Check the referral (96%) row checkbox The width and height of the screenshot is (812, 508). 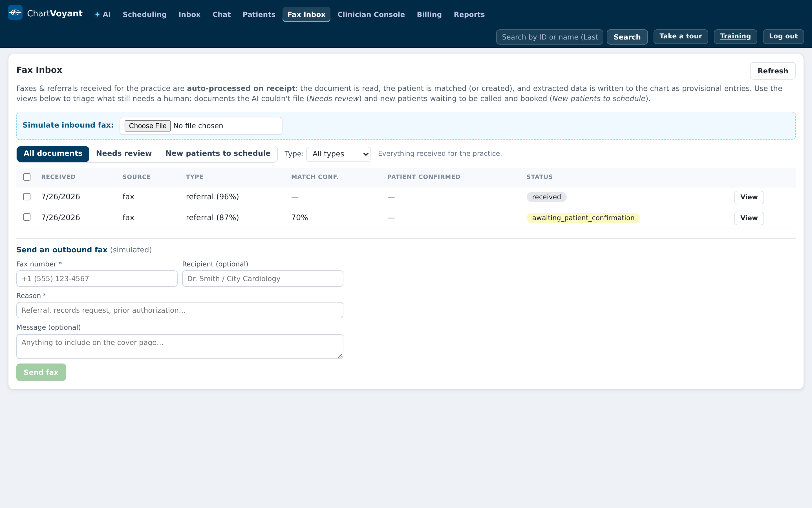coord(27,197)
